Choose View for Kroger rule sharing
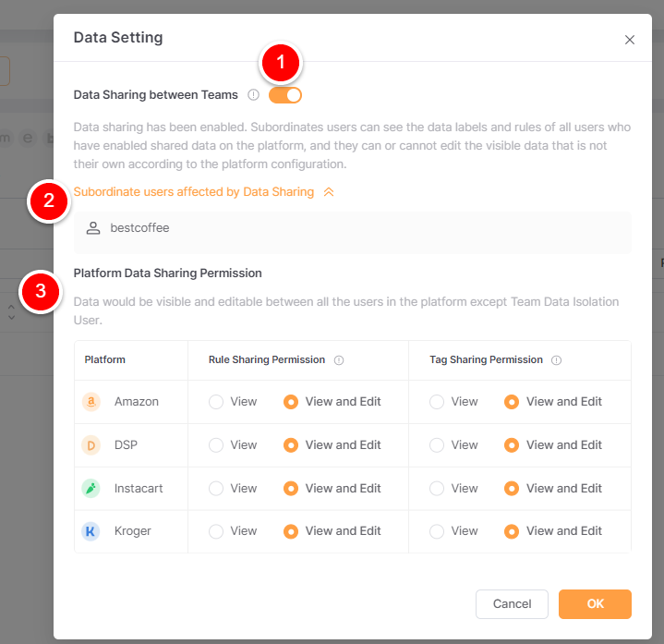 tap(216, 531)
